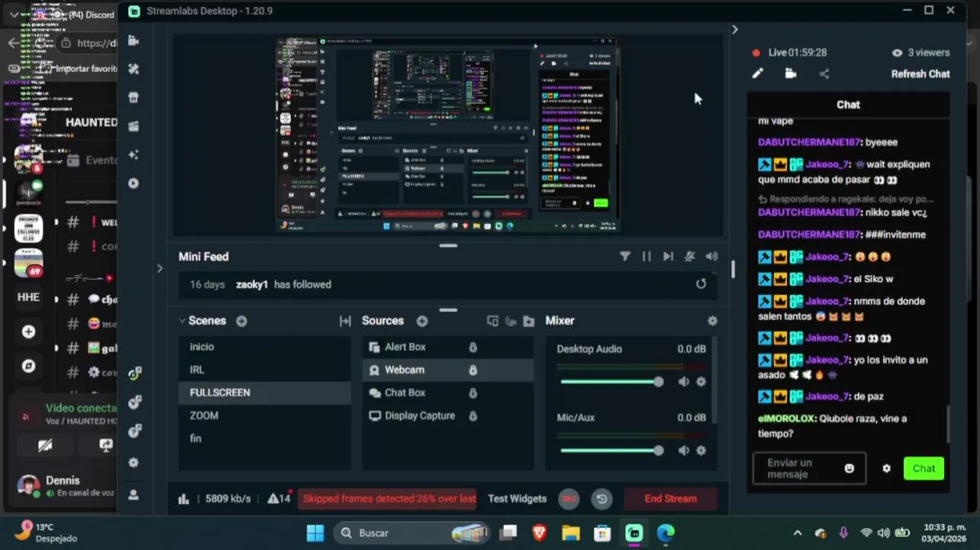Toggle lock on Chat Box source
This screenshot has width=980, height=550.
[472, 393]
